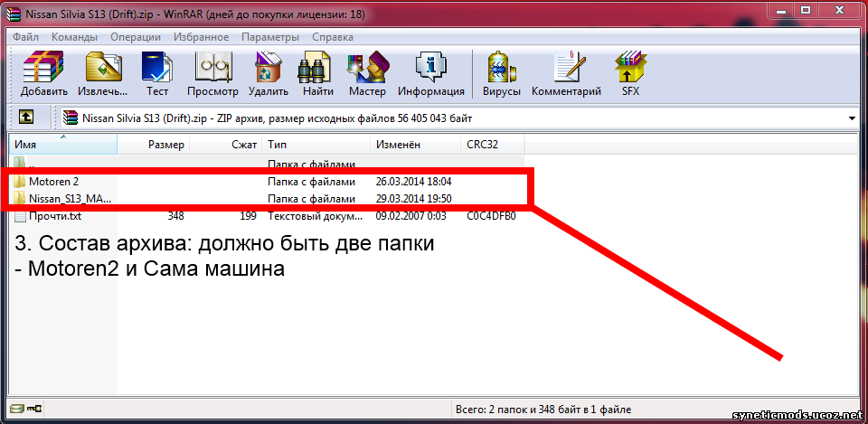
Task: Open the Просмотр (View) tool
Action: tap(212, 74)
